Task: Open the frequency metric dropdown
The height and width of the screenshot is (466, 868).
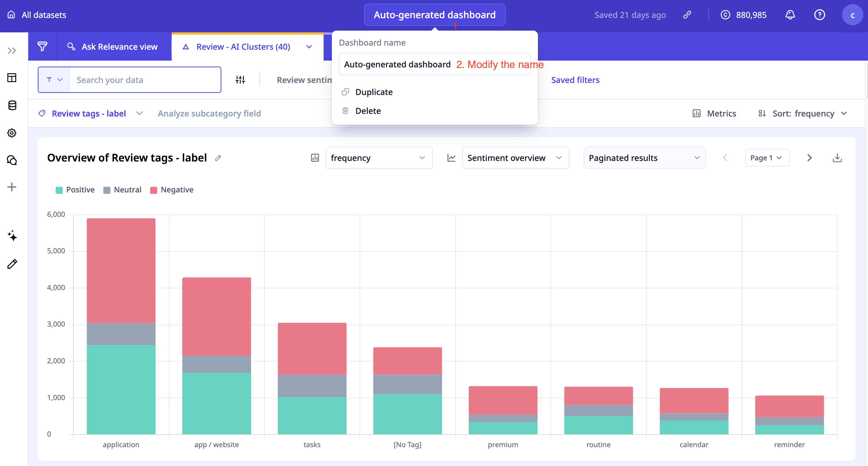Action: pos(379,158)
